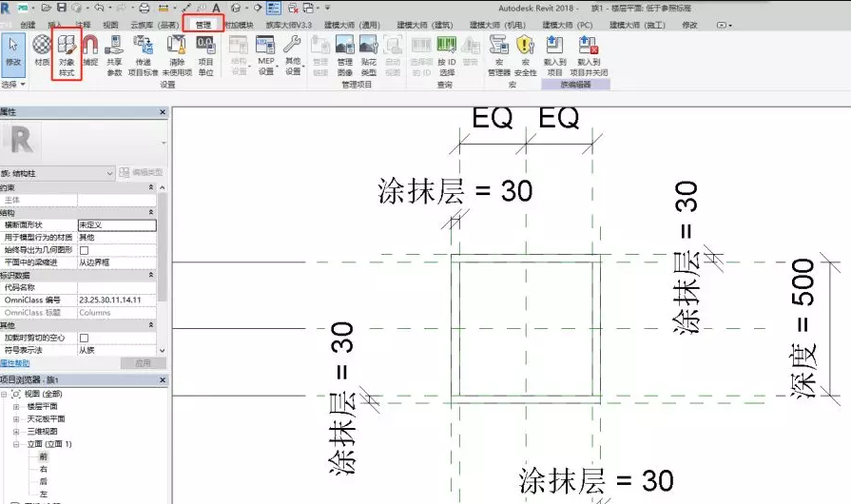
Task: Open 宏管理器 (Macro Manager)
Action: pos(499,55)
